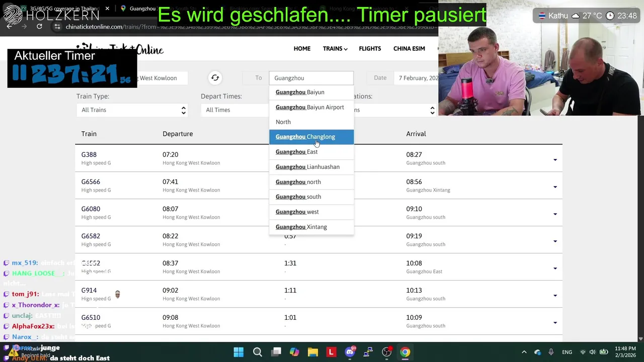
Task: Show hidden system tray icons
Action: (524, 352)
